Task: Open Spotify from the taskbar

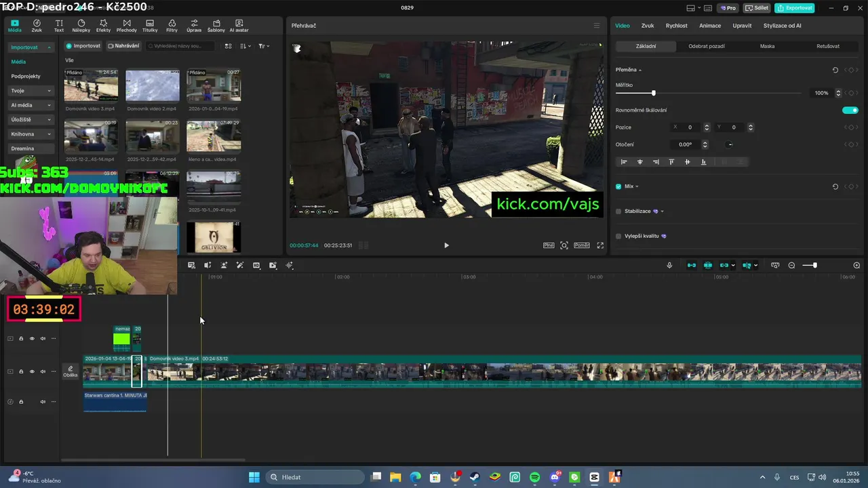Action: [534, 477]
